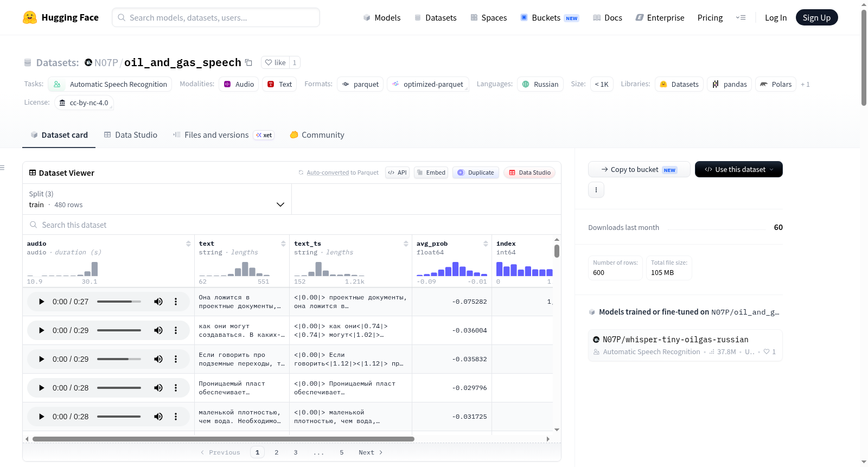This screenshot has width=868, height=467.
Task: Expand the Use this dataset dropdown
Action: 739,169
